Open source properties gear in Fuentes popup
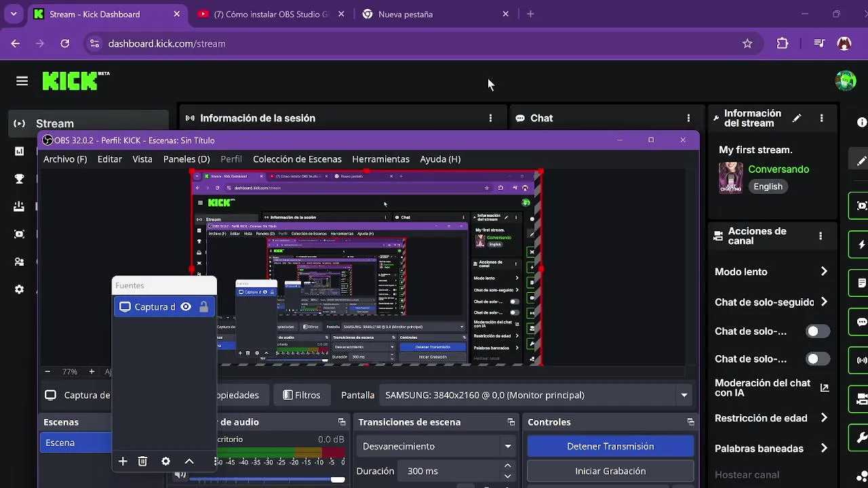Viewport: 868px width, 488px height. [x=165, y=462]
